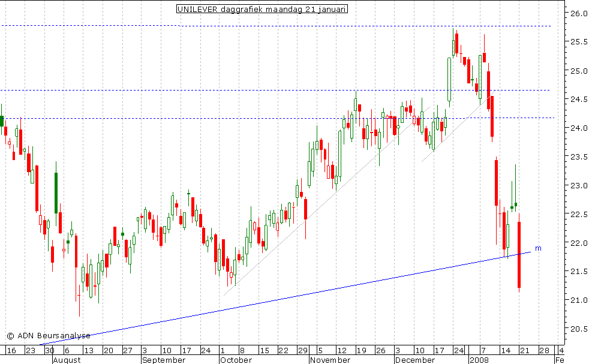Viewport: 589px width, 364px height.
Task: Select the date label '30' on the time axis
Action: coord(50,350)
